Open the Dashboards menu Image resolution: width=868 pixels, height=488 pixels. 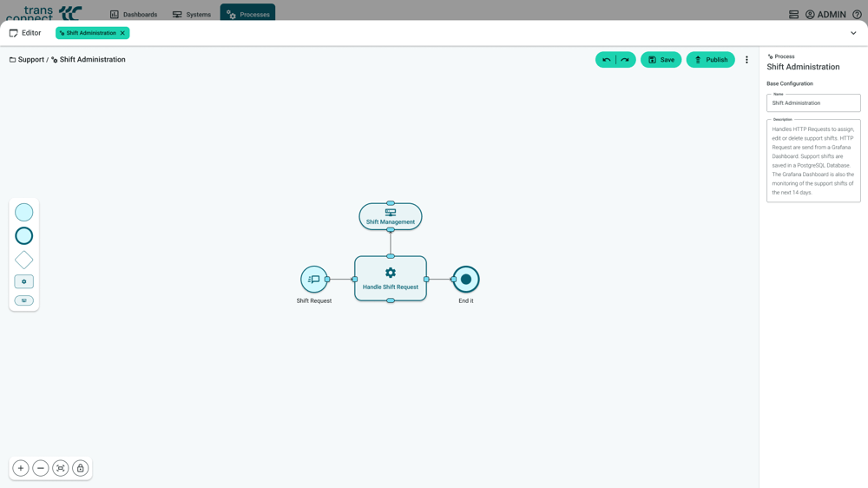[134, 15]
